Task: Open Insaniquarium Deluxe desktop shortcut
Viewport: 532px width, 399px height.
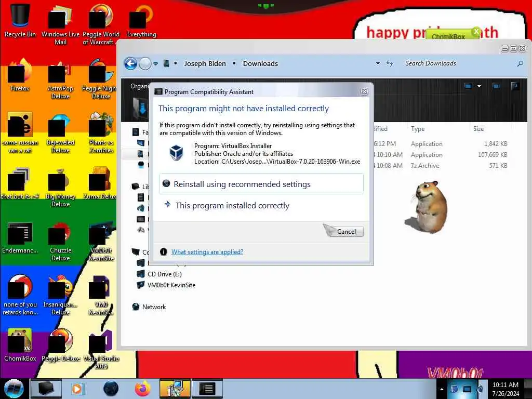Action: click(60, 295)
